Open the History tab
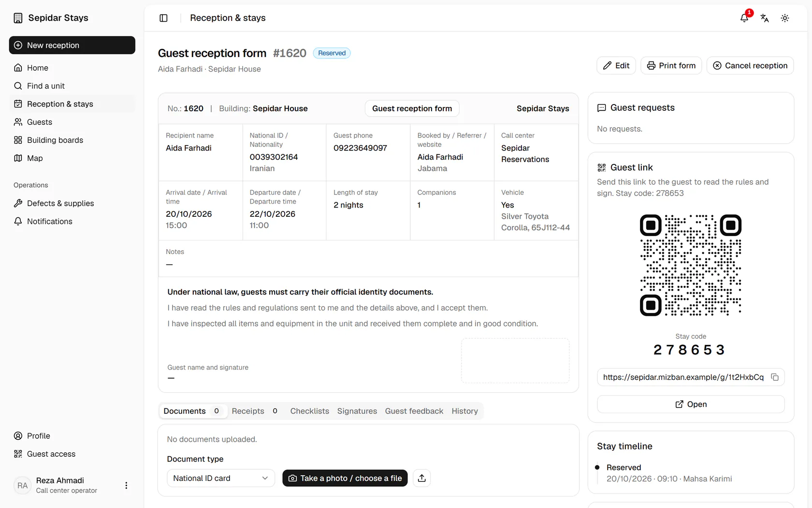The width and height of the screenshot is (812, 508). 464,411
